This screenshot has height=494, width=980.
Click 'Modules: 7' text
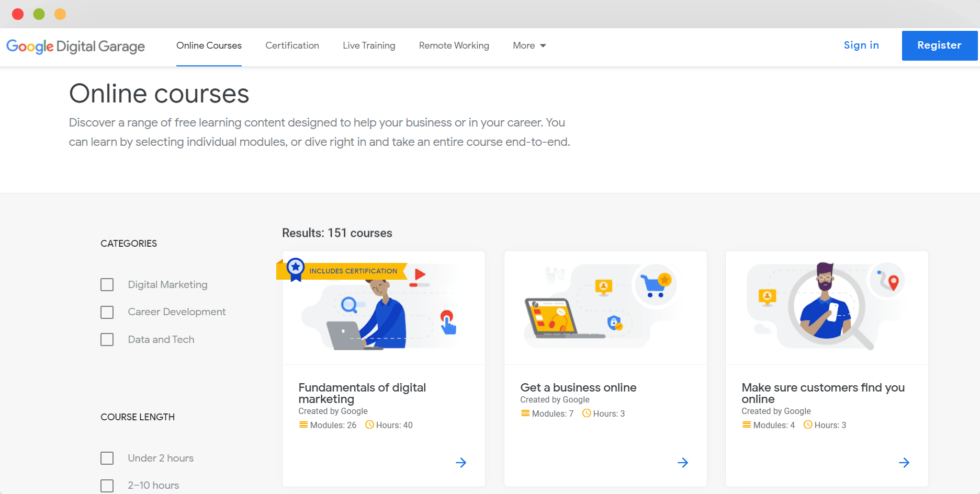coord(553,414)
